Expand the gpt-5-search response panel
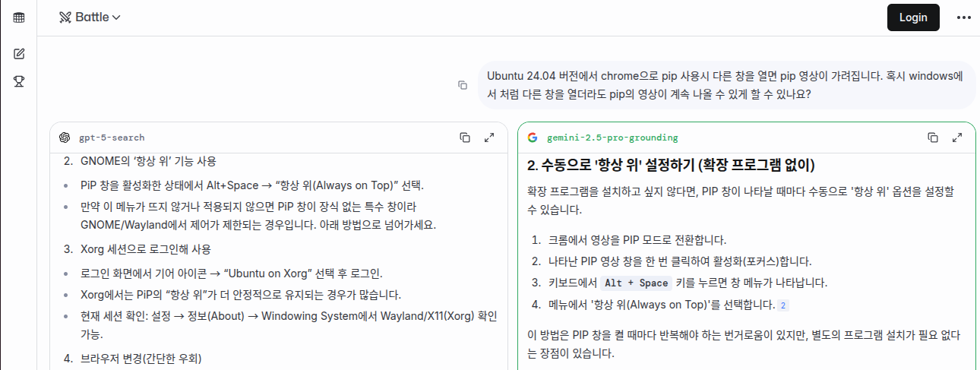Image resolution: width=980 pixels, height=370 pixels. coord(489,138)
